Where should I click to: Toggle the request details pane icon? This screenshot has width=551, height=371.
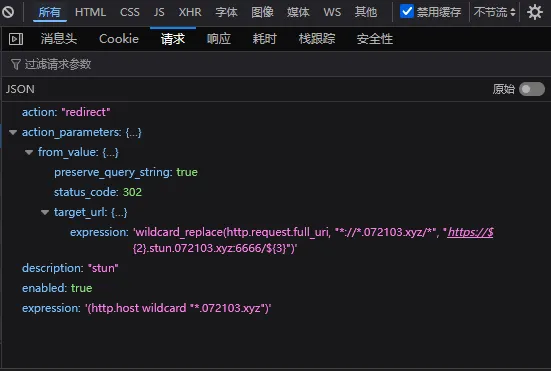tap(16, 39)
